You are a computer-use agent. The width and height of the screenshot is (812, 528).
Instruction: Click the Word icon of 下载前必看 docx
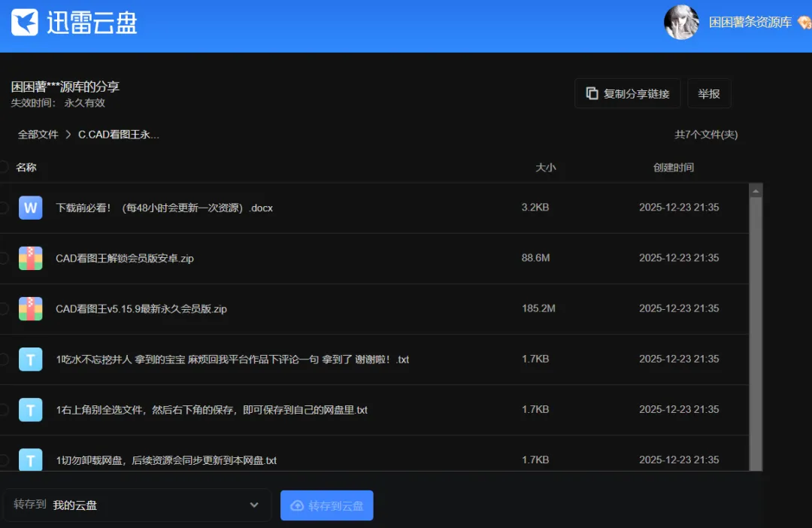pyautogui.click(x=31, y=208)
